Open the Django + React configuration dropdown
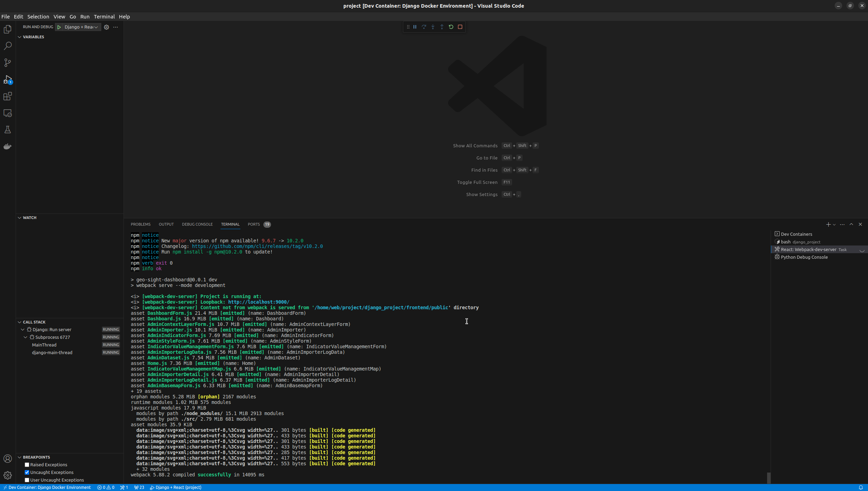This screenshot has height=491, width=868. pyautogui.click(x=81, y=27)
